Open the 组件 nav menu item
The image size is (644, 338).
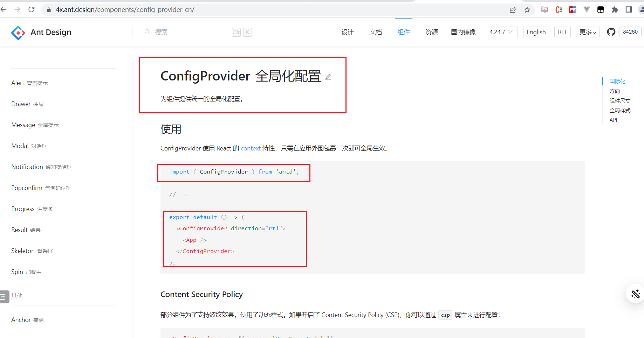point(404,32)
